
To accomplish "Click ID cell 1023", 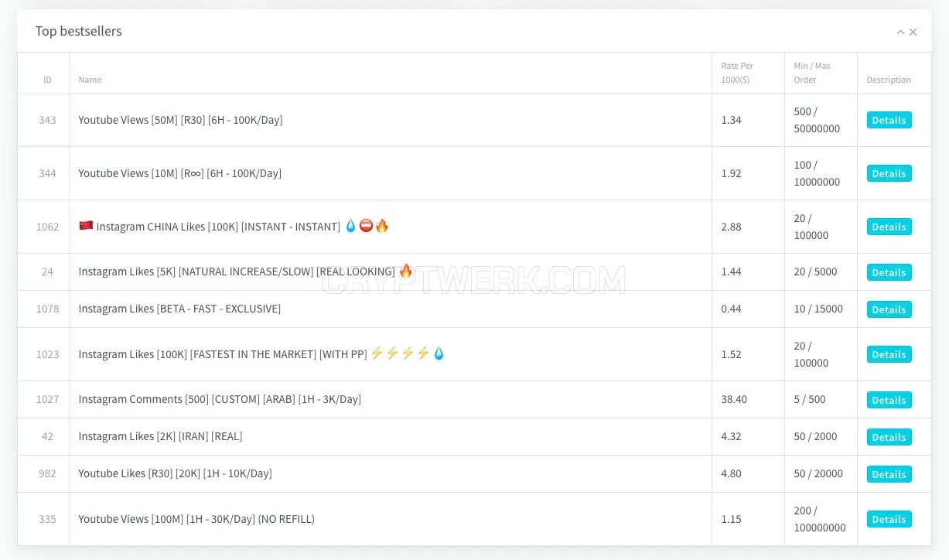I will (47, 354).
